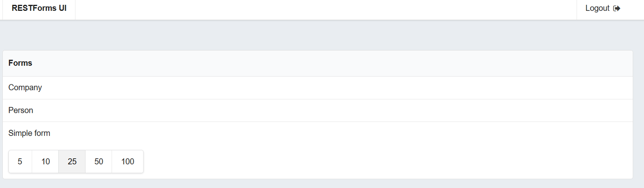This screenshot has height=188, width=644.
Task: Click the Simple form row text
Action: (x=29, y=133)
